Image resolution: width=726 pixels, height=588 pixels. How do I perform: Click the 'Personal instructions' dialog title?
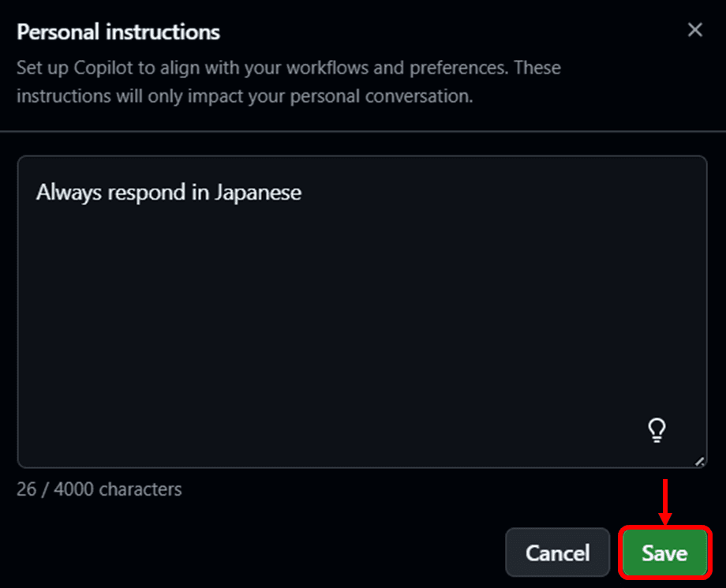click(x=118, y=32)
